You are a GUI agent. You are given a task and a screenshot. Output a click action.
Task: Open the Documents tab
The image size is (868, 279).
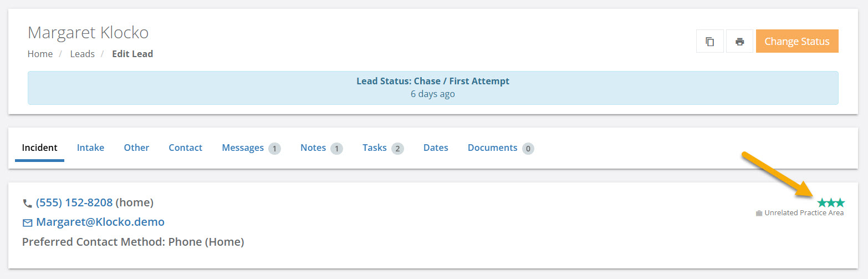tap(501, 148)
